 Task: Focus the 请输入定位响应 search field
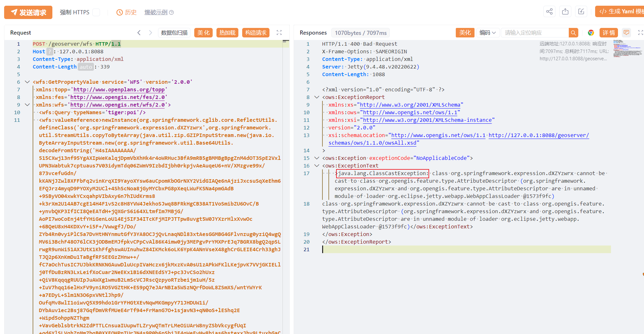[535, 33]
